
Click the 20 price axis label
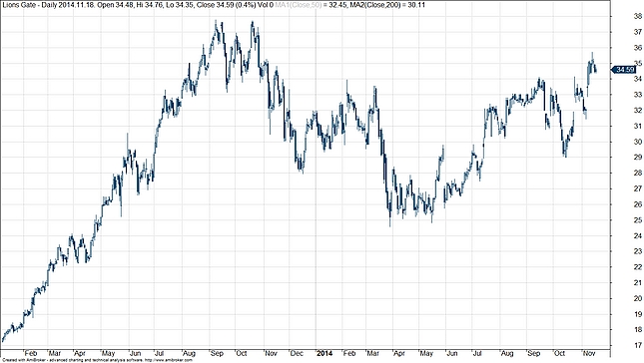point(638,298)
